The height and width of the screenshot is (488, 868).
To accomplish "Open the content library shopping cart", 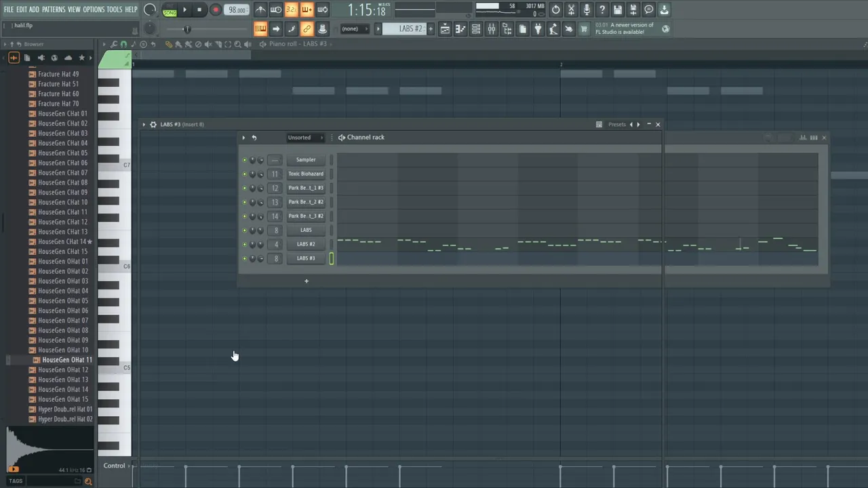I will coord(583,28).
